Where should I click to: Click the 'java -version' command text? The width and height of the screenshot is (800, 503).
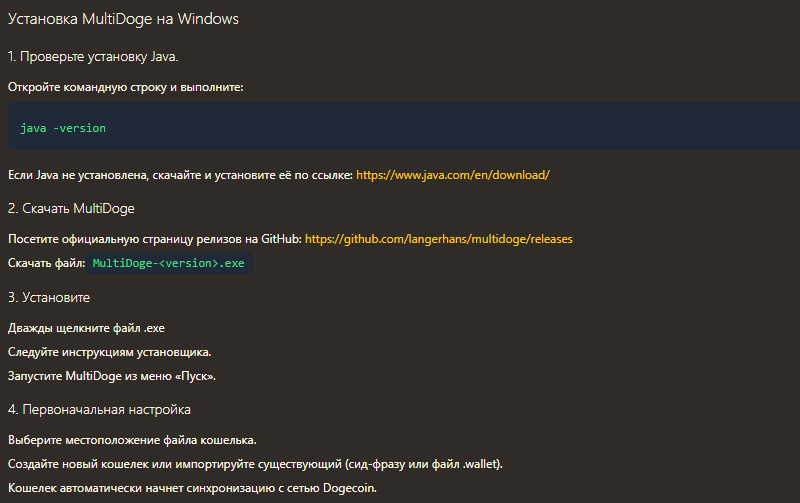62,128
